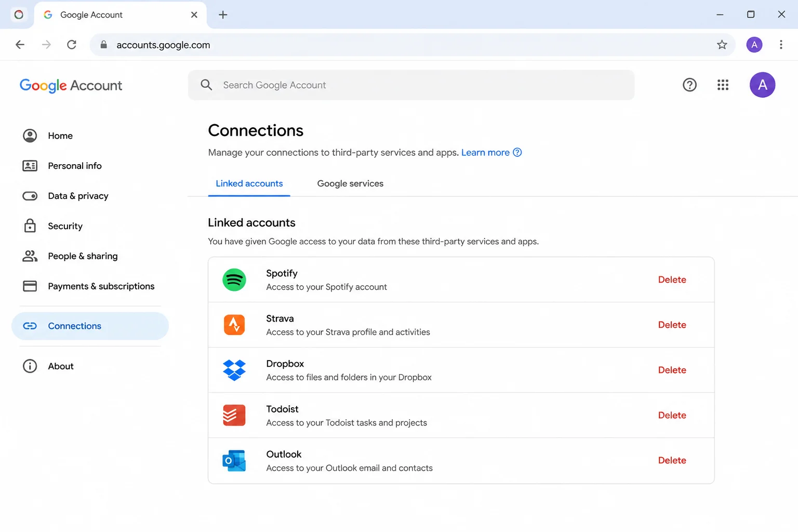Screen dimensions: 798x532
Task: Delete the Strava linked account
Action: click(x=672, y=325)
